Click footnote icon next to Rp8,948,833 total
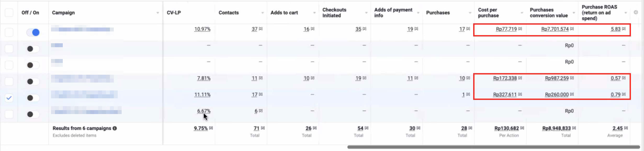Viewport: 644px width, 151px height. tap(574, 128)
